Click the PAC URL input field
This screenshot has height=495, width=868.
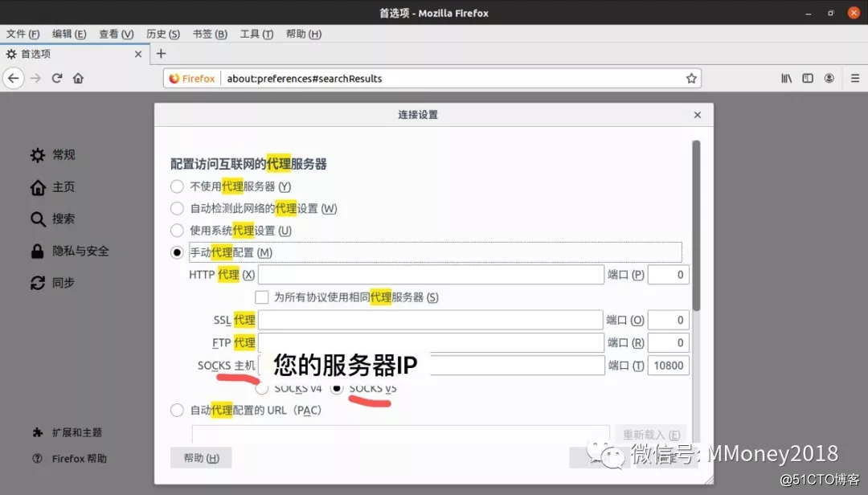pos(401,433)
